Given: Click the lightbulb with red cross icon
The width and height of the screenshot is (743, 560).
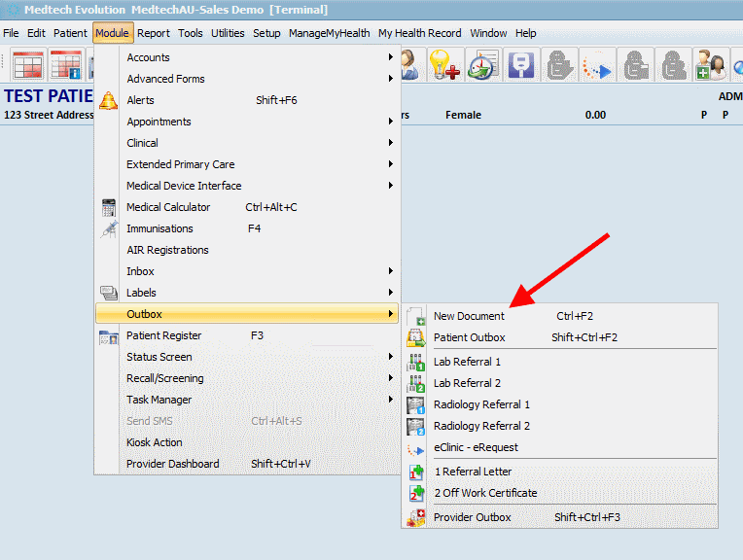Looking at the screenshot, I should (x=444, y=65).
